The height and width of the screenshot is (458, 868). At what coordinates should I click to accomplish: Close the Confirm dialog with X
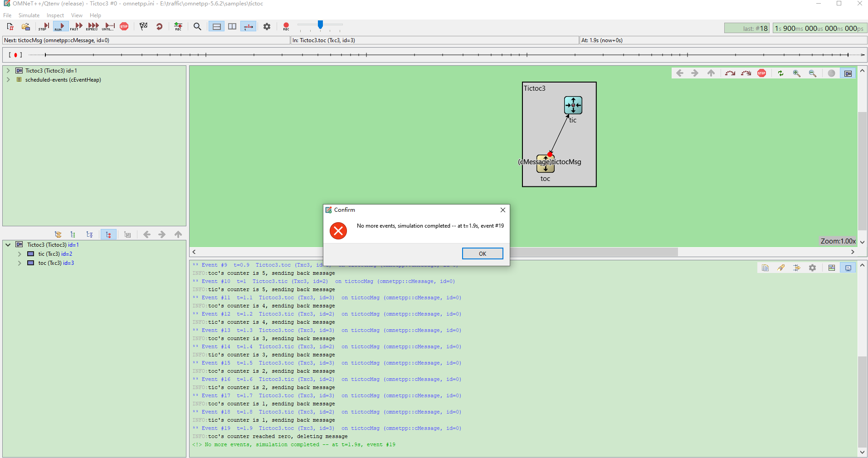click(x=503, y=210)
